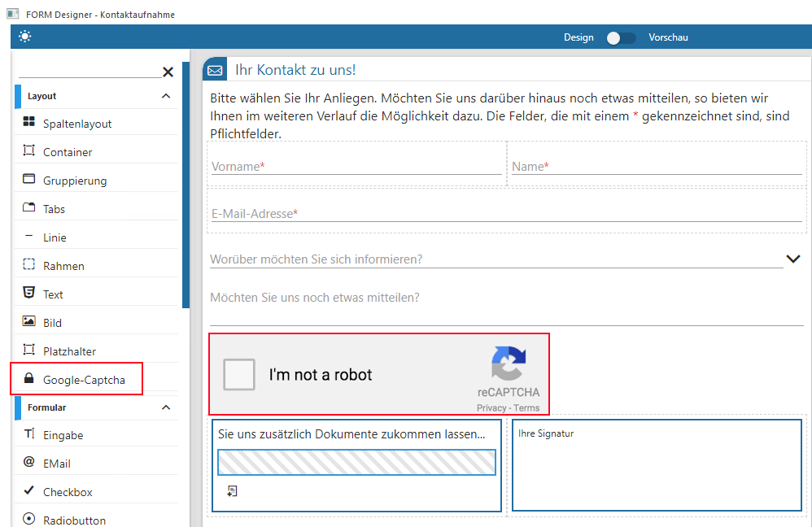
Task: Click the Rahmen dashed frame icon
Action: [29, 264]
